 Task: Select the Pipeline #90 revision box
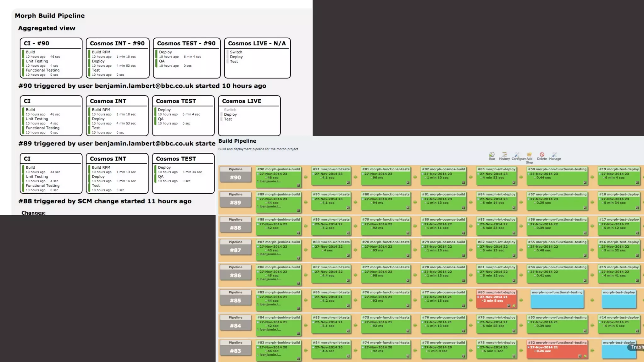(235, 177)
